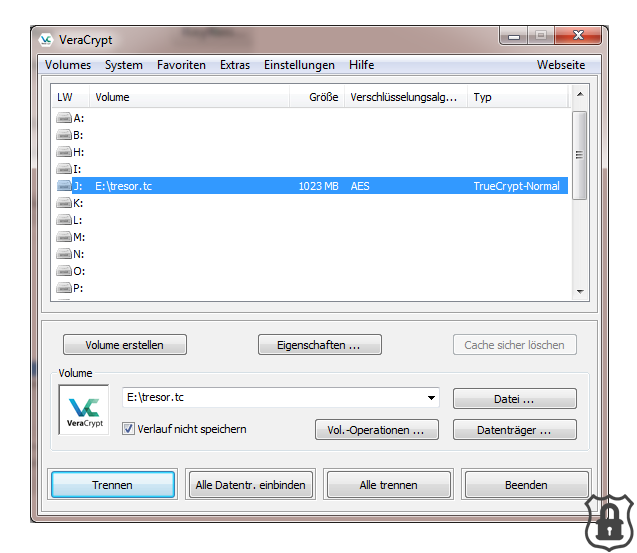
Task: Open the System menu
Action: [x=124, y=65]
